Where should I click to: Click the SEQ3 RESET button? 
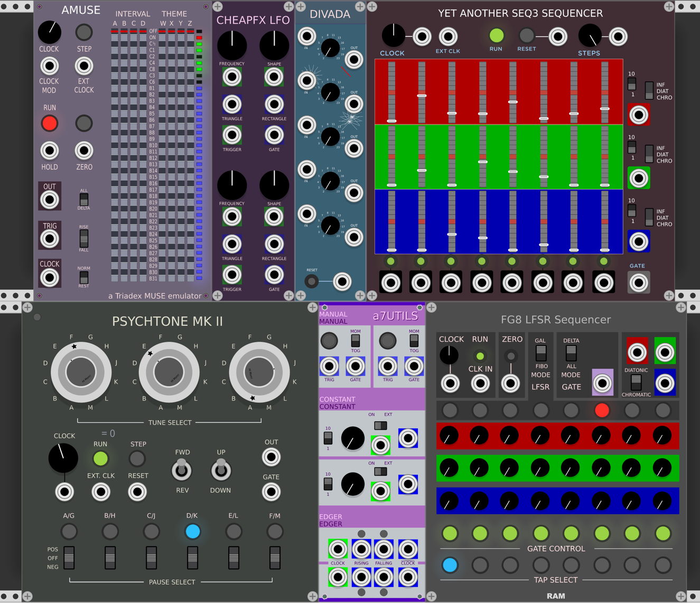pos(526,35)
